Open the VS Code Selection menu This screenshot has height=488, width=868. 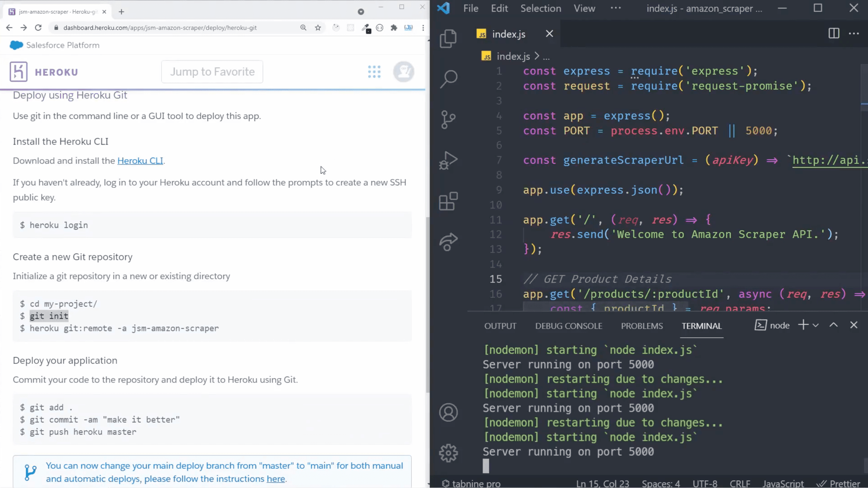(541, 8)
